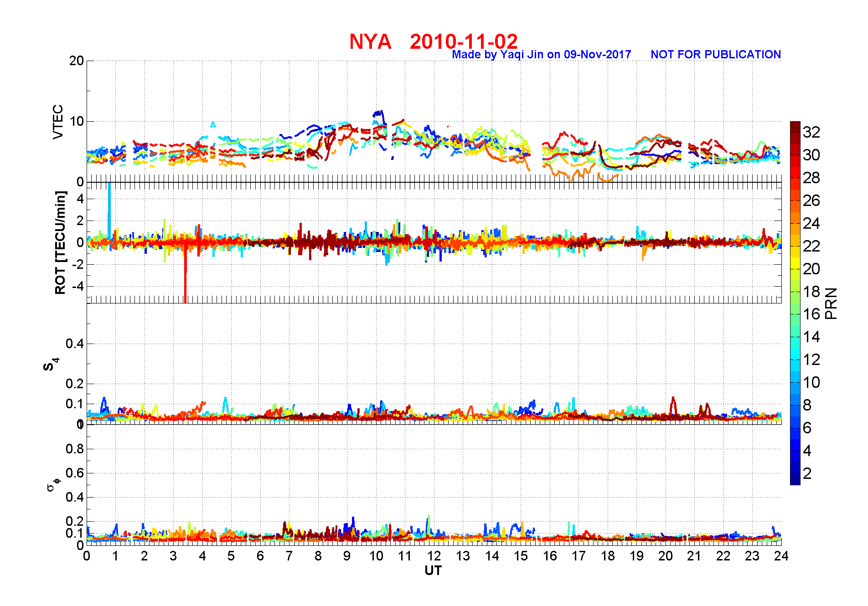This screenshot has height=606, width=868.
Task: Click the "NOT FOR PUBLICATION" label
Action: 716,55
